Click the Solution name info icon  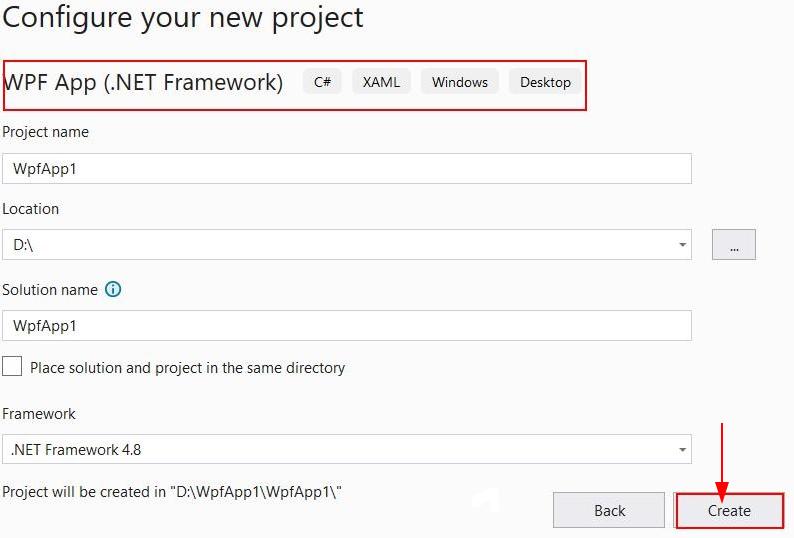pyautogui.click(x=113, y=290)
